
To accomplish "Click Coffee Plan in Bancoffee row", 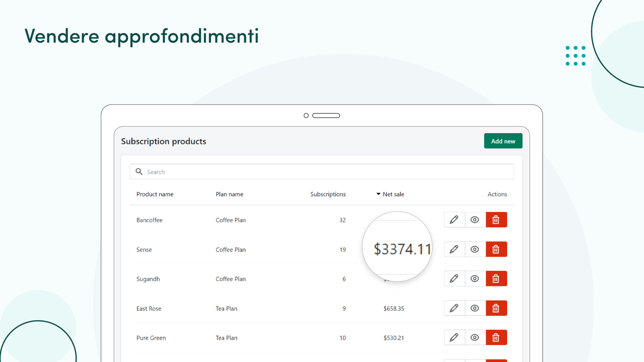I will (x=231, y=220).
